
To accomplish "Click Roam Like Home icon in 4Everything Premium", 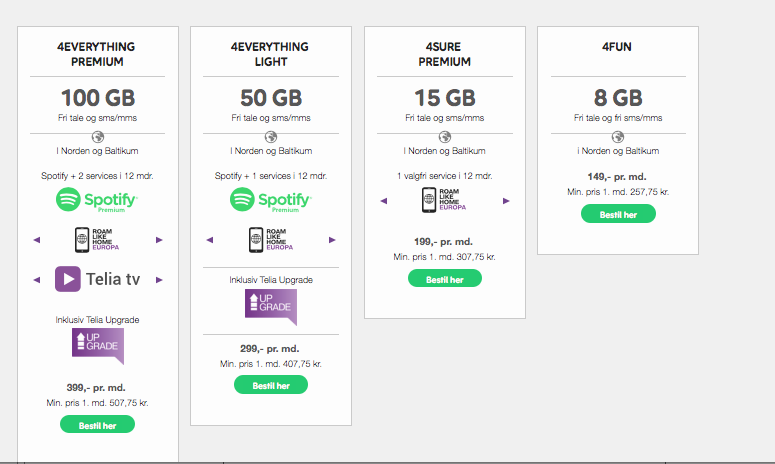I will (97, 240).
